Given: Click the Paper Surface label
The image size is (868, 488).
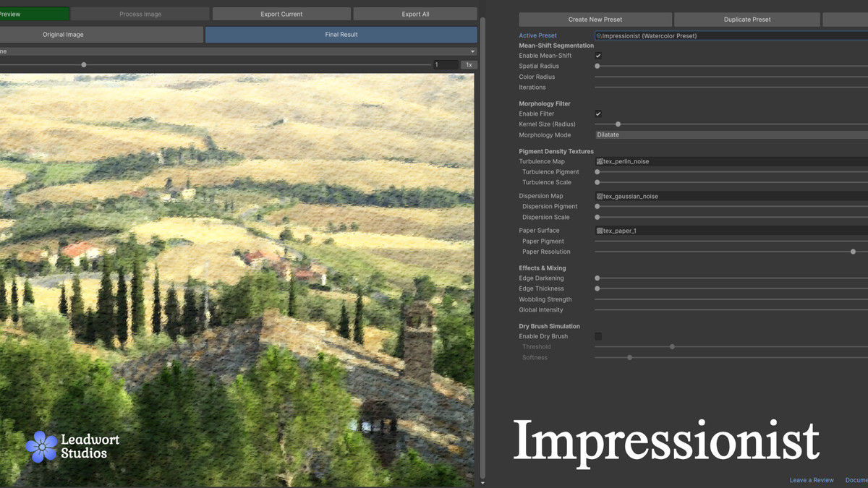Looking at the screenshot, I should point(539,231).
